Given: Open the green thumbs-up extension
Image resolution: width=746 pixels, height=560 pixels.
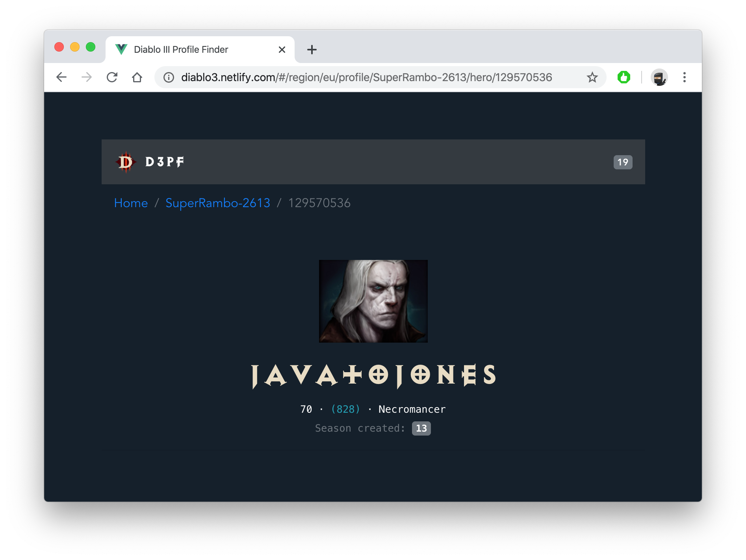Looking at the screenshot, I should pyautogui.click(x=624, y=77).
